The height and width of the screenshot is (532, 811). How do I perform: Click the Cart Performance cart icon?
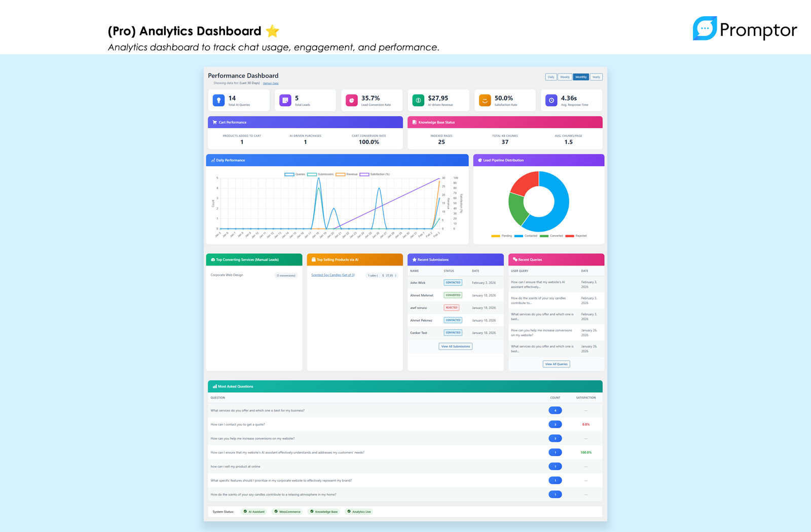click(215, 122)
